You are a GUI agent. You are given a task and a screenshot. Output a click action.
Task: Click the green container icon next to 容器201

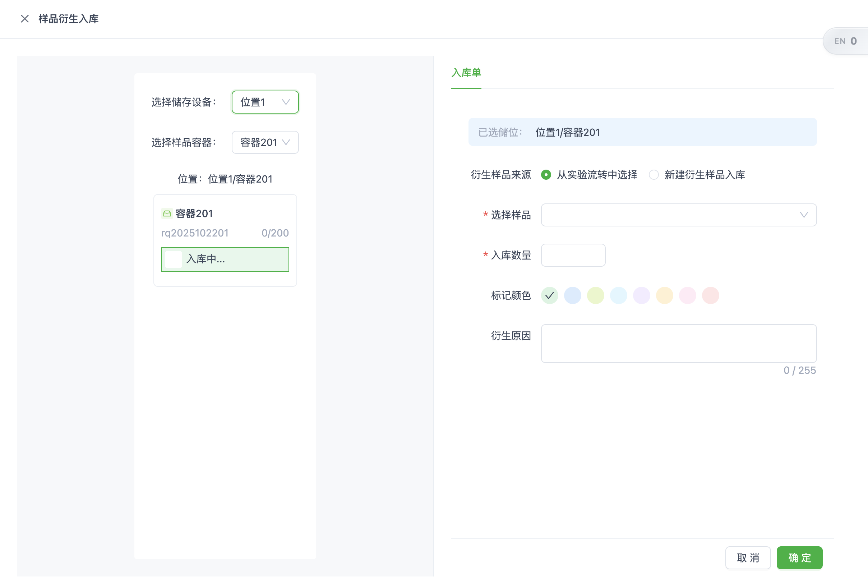167,213
